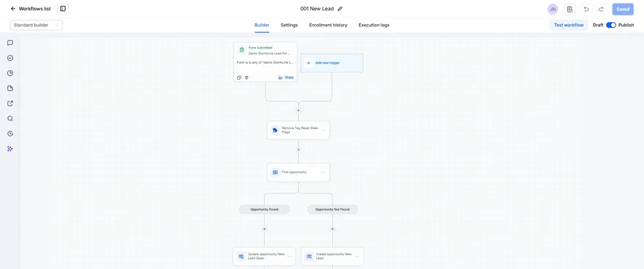Click the Publish label
Screen dimensions: 644x269
pyautogui.click(x=626, y=25)
